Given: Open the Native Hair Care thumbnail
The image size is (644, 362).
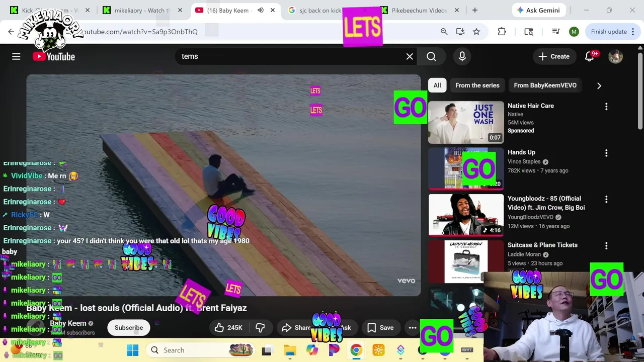Looking at the screenshot, I should [x=466, y=122].
